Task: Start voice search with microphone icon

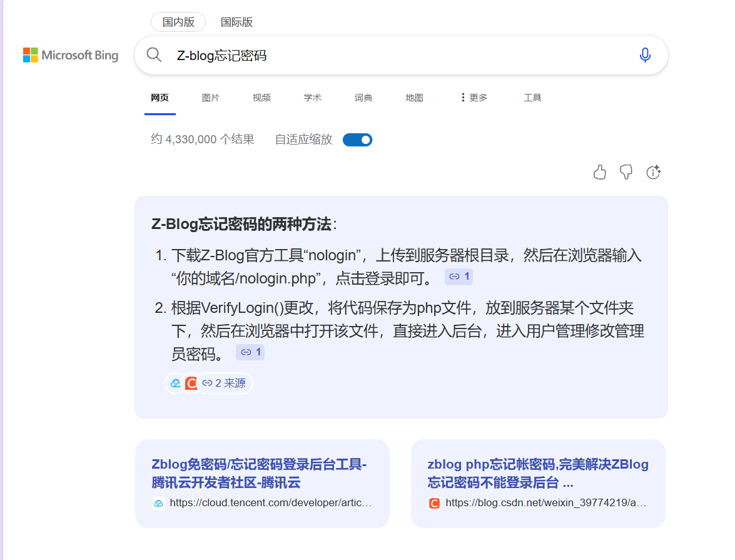Action: coord(645,55)
